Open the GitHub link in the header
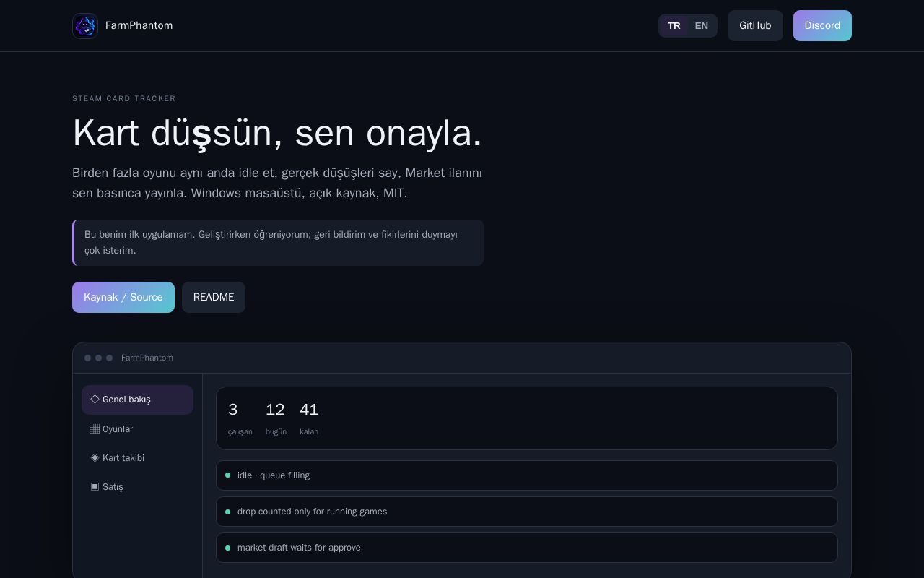924x578 pixels. click(x=755, y=26)
